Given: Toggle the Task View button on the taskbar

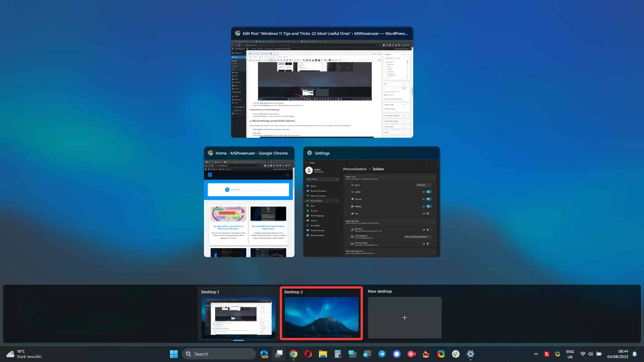Looking at the screenshot, I should pyautogui.click(x=279, y=354).
